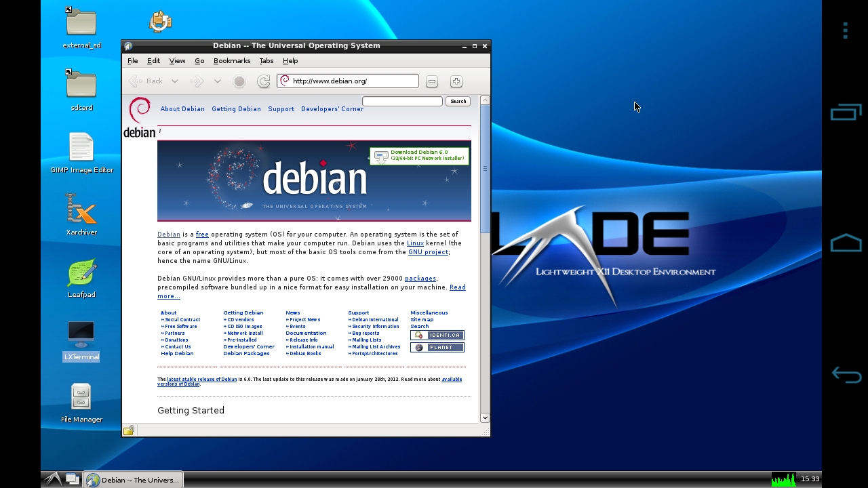This screenshot has height=488, width=868.
Task: Click the scrollbar down arrow
Action: point(485,418)
